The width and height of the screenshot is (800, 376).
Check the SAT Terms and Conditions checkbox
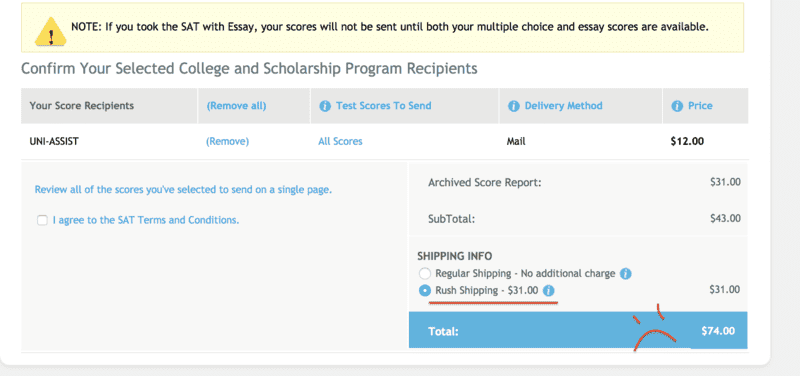pos(42,220)
